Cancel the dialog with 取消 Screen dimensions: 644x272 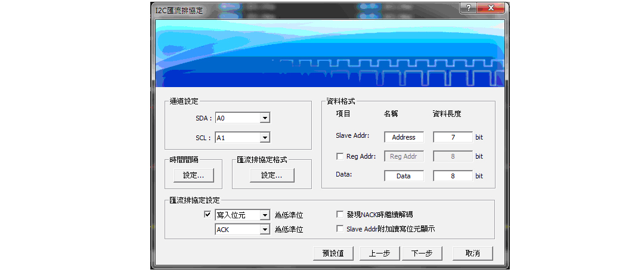point(473,253)
